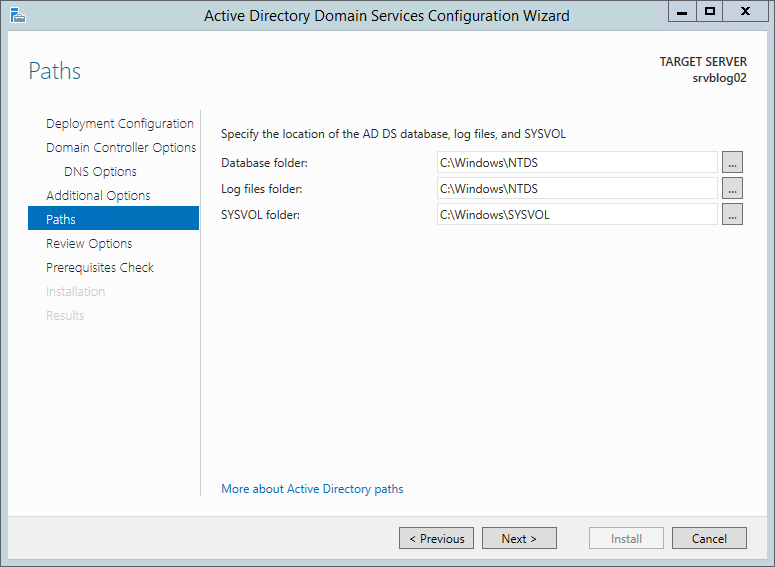Browse for the Database folder
Image resolution: width=775 pixels, height=567 pixels.
pos(732,162)
